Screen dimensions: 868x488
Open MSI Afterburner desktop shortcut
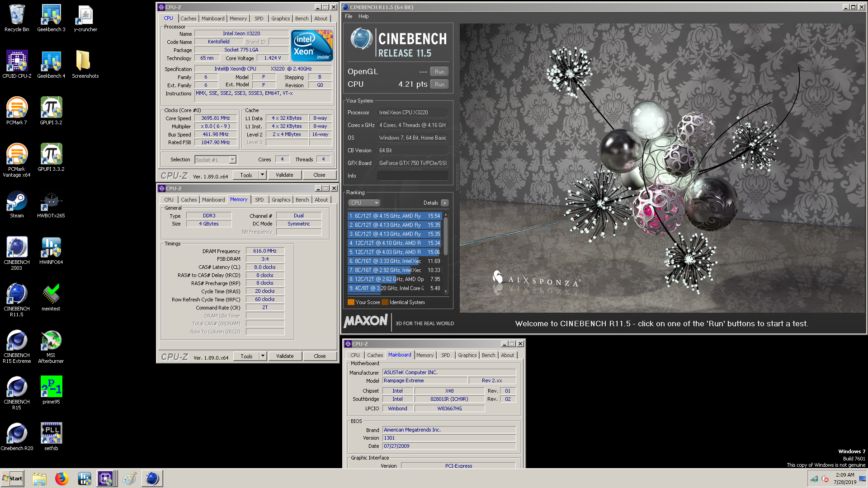pyautogui.click(x=51, y=347)
